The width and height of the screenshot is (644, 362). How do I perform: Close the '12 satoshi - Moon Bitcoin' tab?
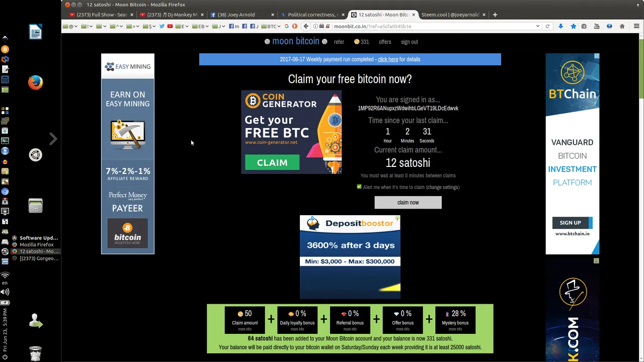tap(414, 15)
